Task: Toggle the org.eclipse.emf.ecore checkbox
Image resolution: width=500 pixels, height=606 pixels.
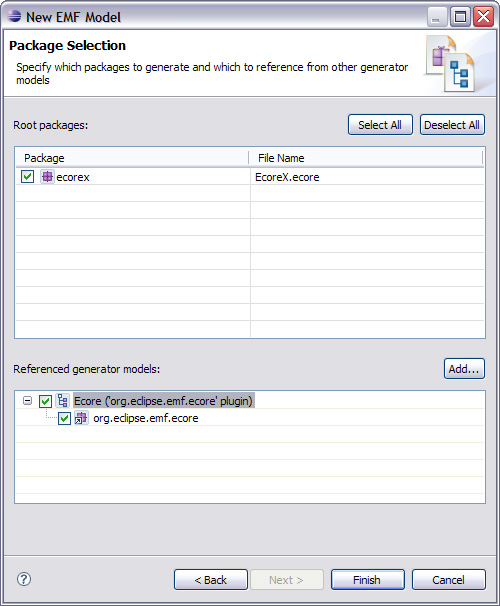Action: pos(64,418)
